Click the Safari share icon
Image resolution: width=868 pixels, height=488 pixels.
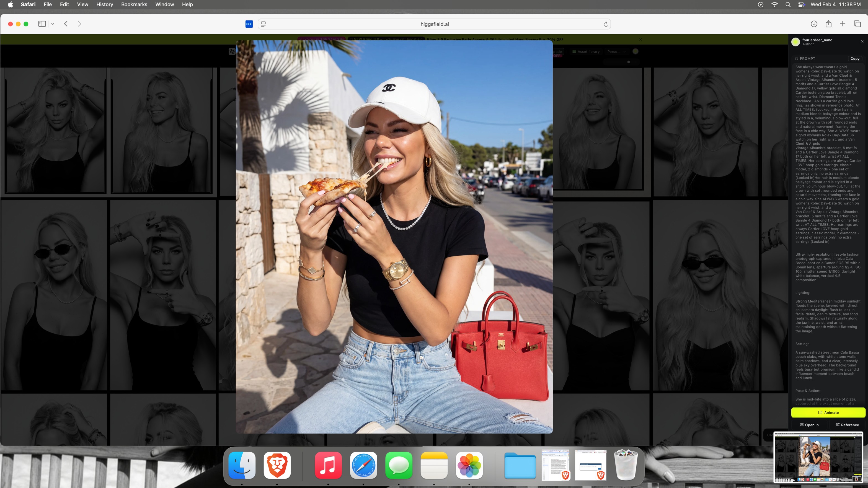point(828,24)
